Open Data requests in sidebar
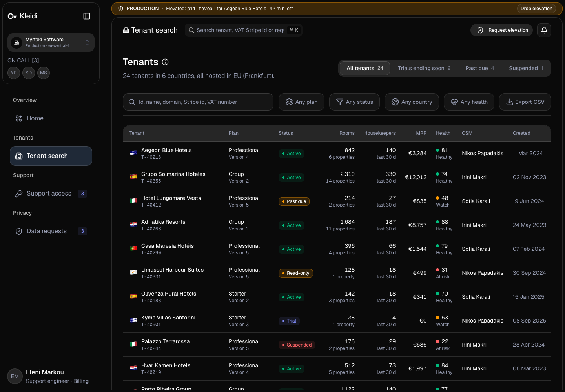This screenshot has height=392, width=565. (51, 231)
